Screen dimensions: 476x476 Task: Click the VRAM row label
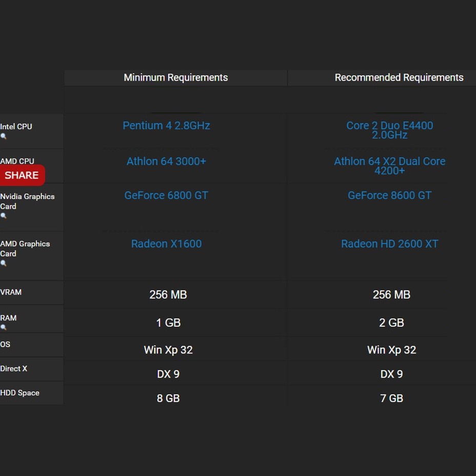point(11,292)
